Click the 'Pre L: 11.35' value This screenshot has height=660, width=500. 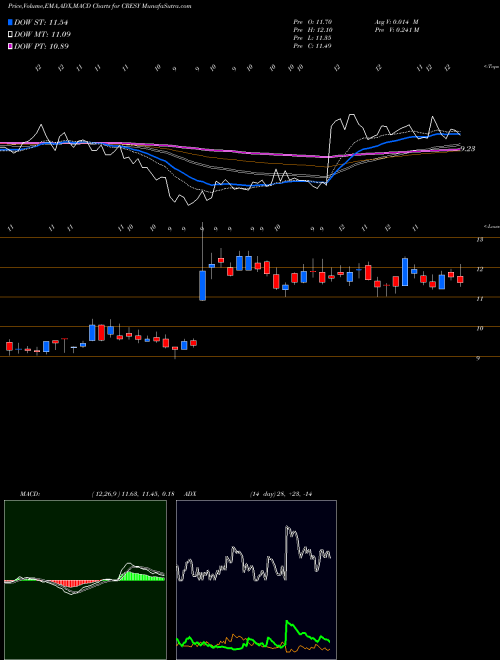[312, 38]
